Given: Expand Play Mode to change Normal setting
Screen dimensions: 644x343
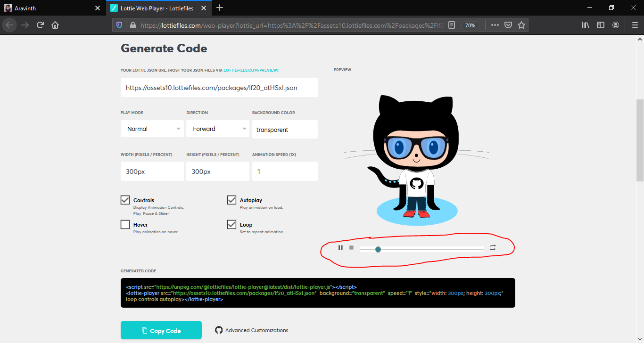Looking at the screenshot, I should (x=152, y=128).
